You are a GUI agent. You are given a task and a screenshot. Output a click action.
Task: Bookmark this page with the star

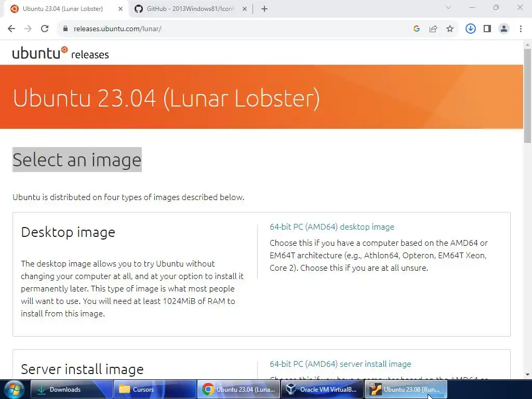pyautogui.click(x=450, y=29)
